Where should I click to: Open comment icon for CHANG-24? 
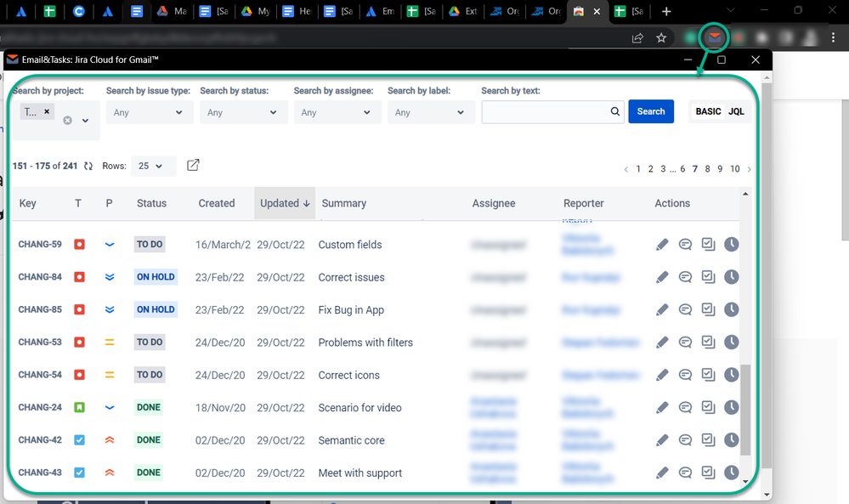pyautogui.click(x=685, y=408)
